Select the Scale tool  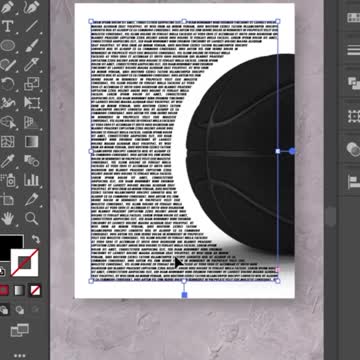pyautogui.click(x=32, y=83)
